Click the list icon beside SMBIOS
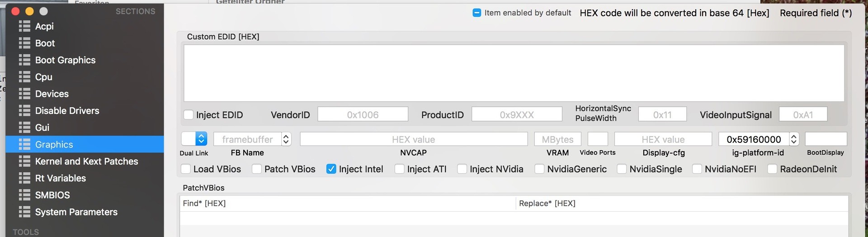This screenshot has width=868, height=237. pyautogui.click(x=24, y=195)
